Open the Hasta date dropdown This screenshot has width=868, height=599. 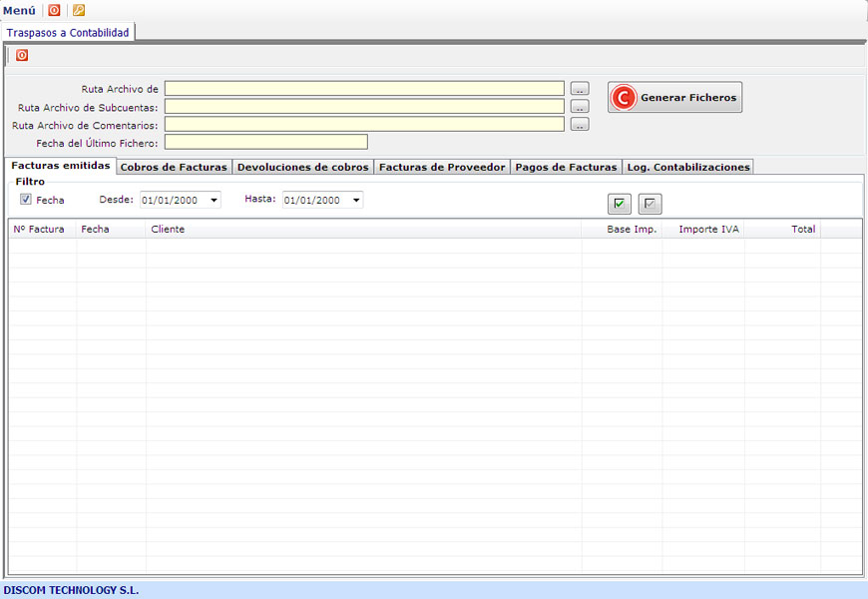coord(356,201)
